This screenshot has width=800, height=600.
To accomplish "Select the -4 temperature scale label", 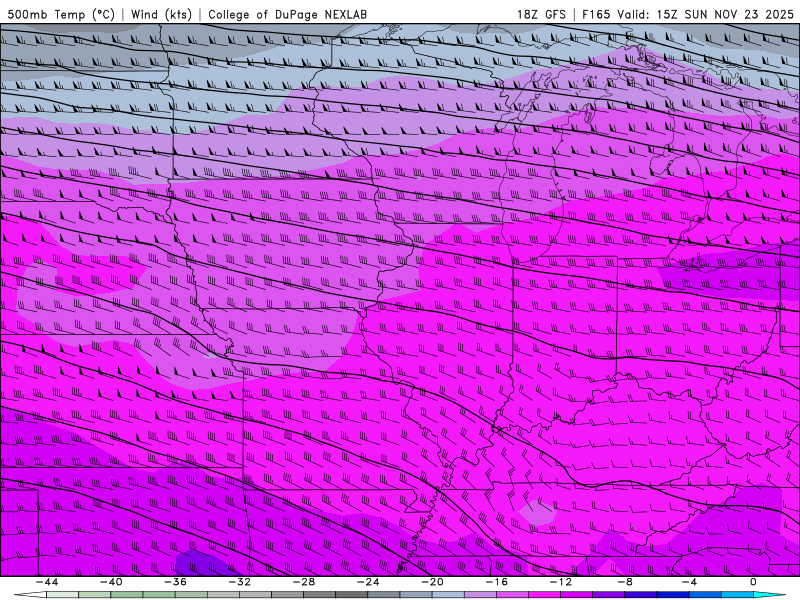I will 690,582.
